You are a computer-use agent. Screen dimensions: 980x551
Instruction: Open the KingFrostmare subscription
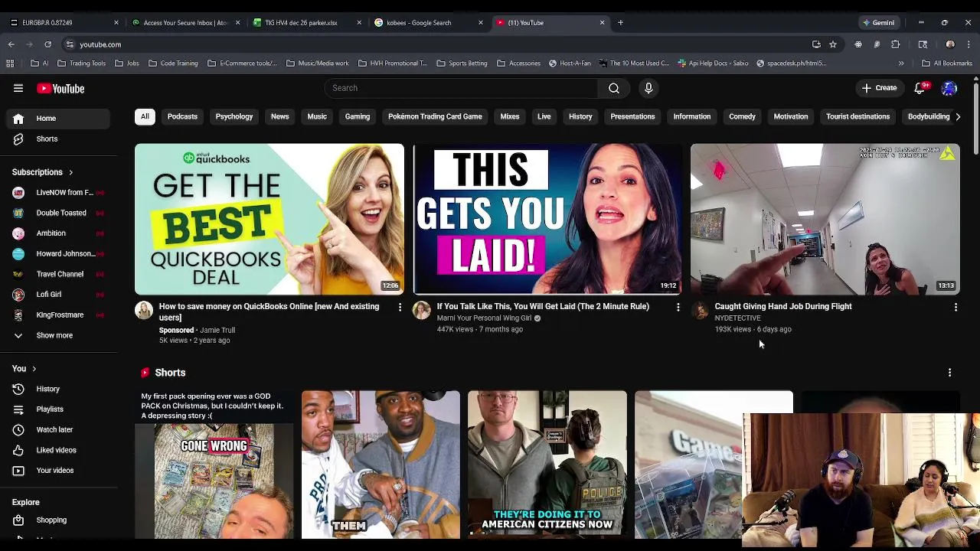click(58, 315)
